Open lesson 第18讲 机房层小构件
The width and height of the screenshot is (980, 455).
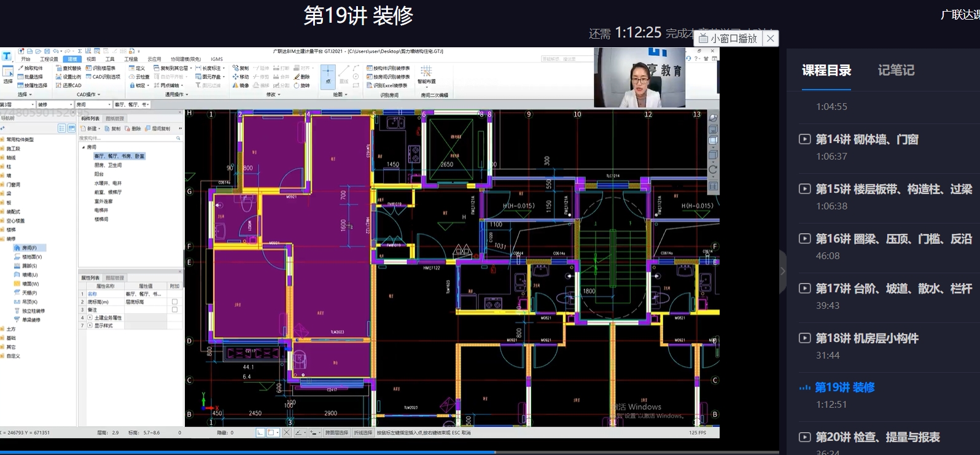[866, 338]
